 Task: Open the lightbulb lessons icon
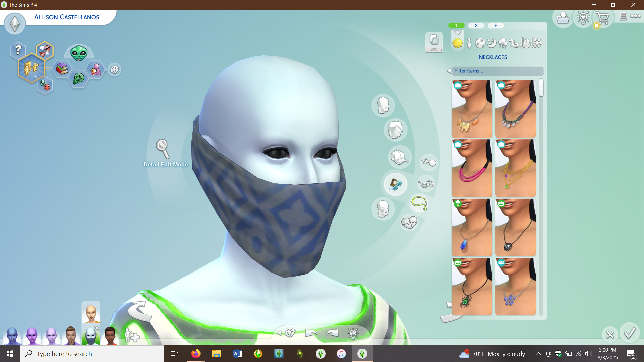(583, 17)
